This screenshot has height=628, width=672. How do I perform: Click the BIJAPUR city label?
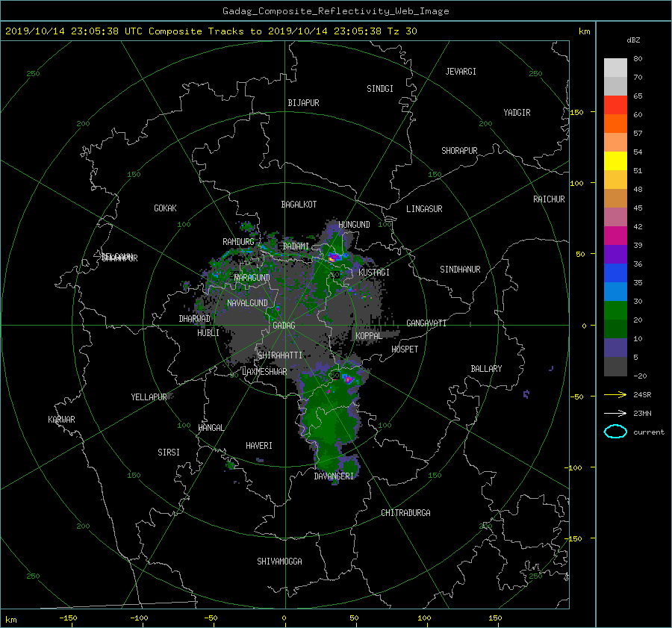point(303,103)
